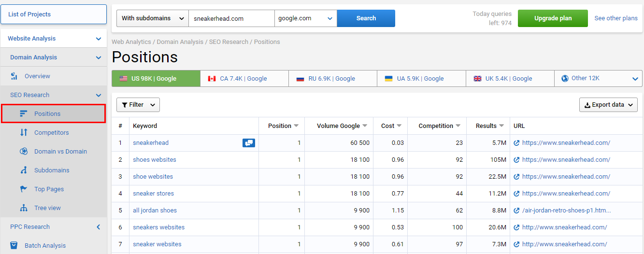Image resolution: width=644 pixels, height=254 pixels.
Task: Open the sneaker websites keyword link
Action: (157, 244)
